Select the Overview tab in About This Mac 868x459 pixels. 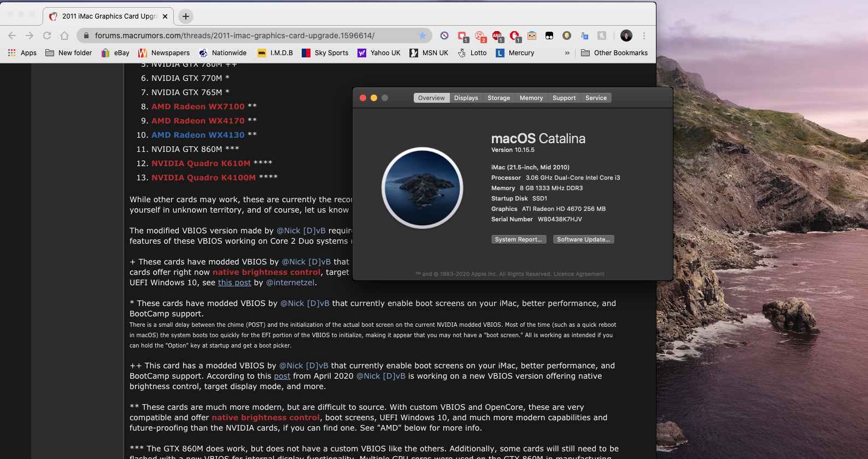[x=431, y=98]
